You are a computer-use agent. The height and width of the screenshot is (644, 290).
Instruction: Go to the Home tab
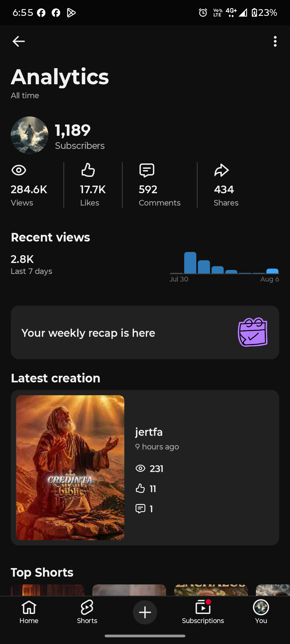29,612
